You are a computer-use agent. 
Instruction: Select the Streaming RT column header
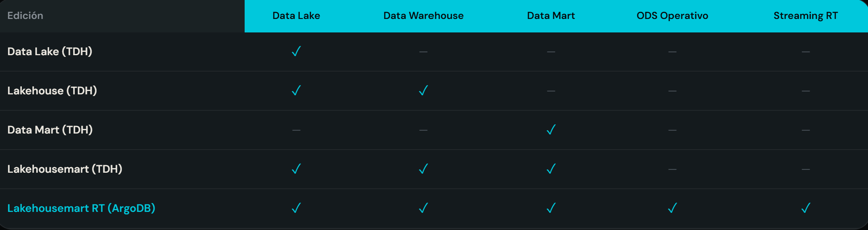(x=805, y=16)
